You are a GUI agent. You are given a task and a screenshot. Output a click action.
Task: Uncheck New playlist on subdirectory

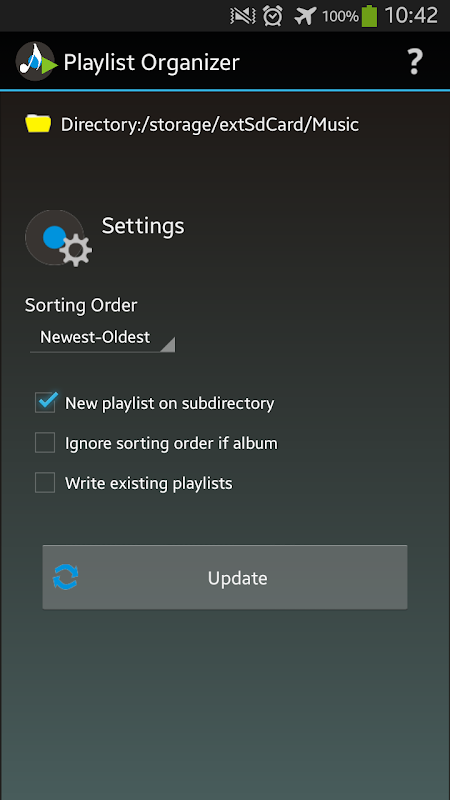(45, 403)
